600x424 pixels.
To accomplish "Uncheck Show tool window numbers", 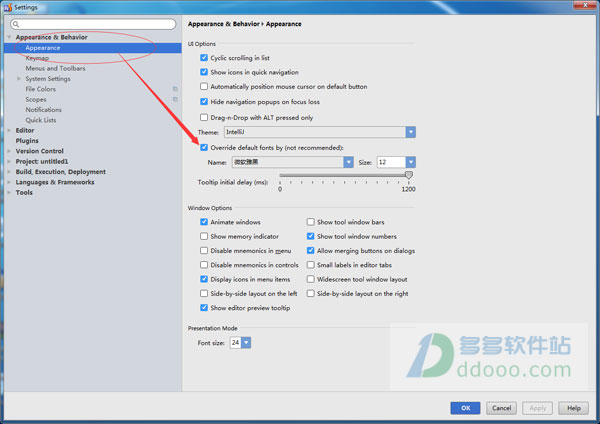I will point(311,236).
